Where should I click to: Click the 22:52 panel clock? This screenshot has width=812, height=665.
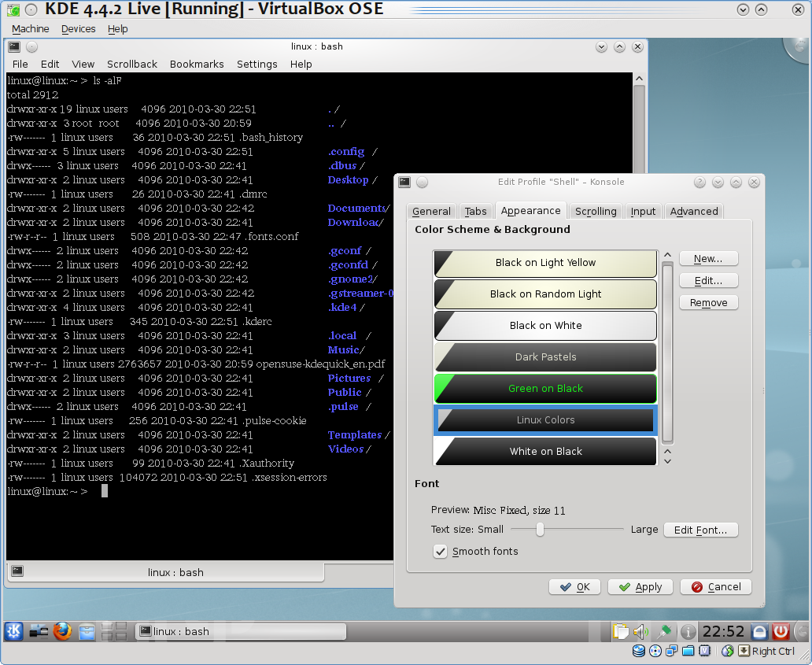tap(723, 631)
